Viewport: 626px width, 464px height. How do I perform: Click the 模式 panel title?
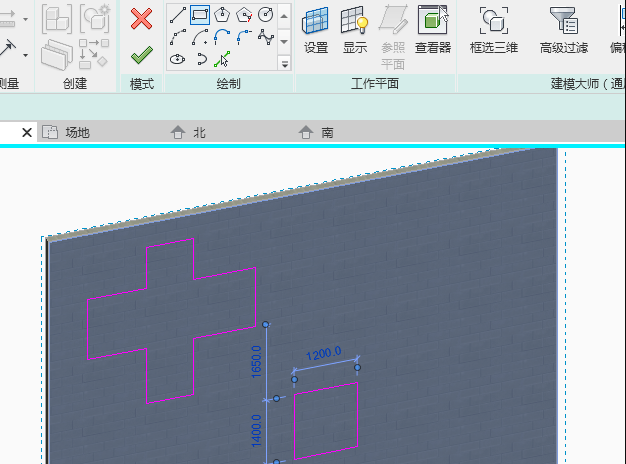(142, 84)
